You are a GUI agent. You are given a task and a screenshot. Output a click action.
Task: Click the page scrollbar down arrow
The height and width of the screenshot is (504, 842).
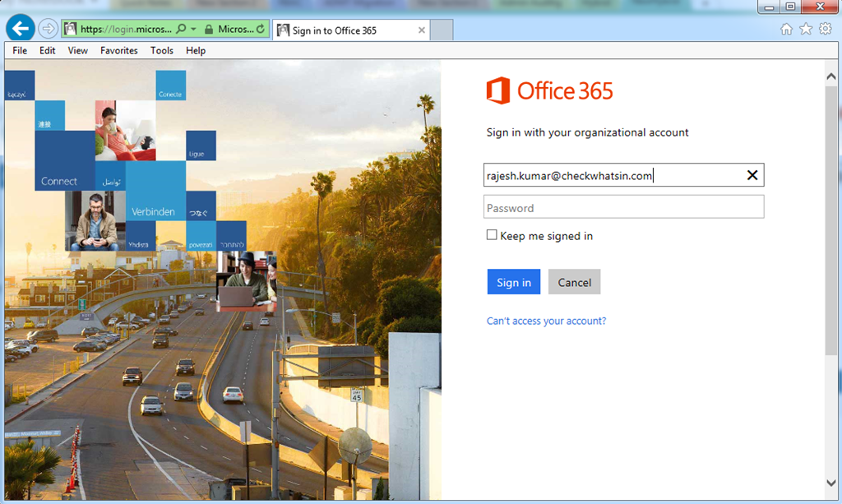831,483
